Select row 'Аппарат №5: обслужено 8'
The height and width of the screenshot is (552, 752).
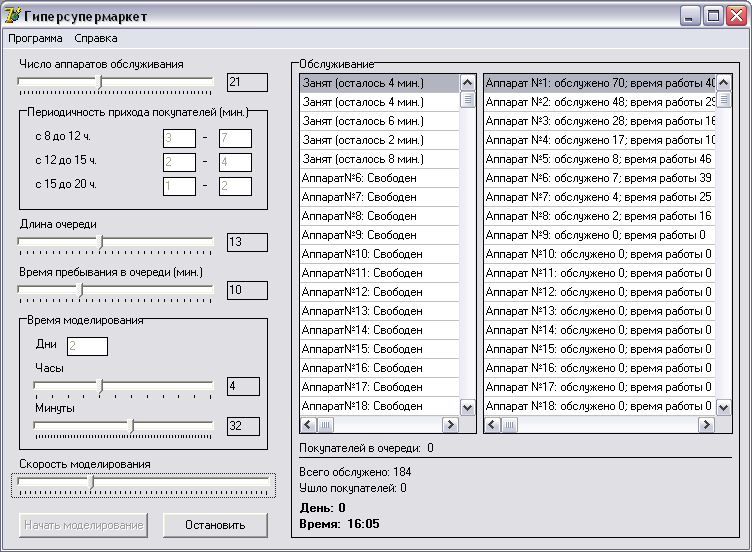coord(599,159)
